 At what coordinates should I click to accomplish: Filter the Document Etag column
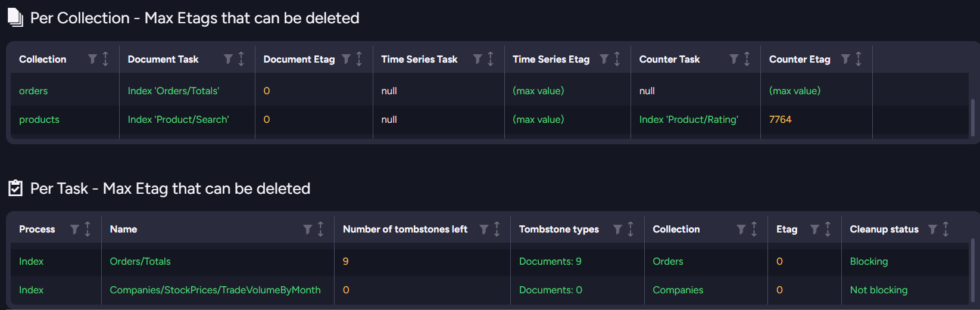click(x=346, y=59)
